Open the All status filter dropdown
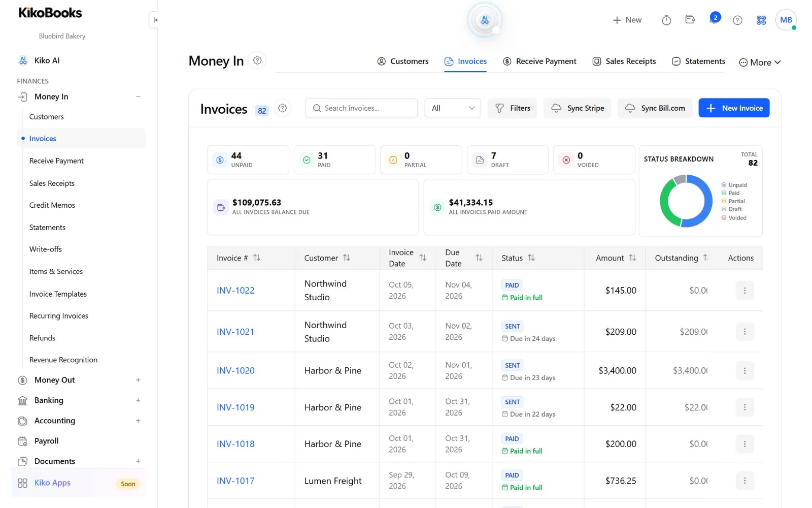Image resolution: width=812 pixels, height=508 pixels. pyautogui.click(x=453, y=108)
